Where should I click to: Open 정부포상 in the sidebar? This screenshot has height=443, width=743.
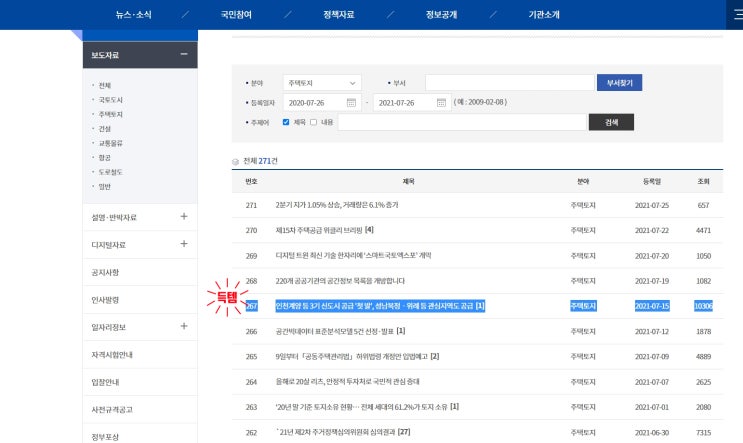point(105,437)
